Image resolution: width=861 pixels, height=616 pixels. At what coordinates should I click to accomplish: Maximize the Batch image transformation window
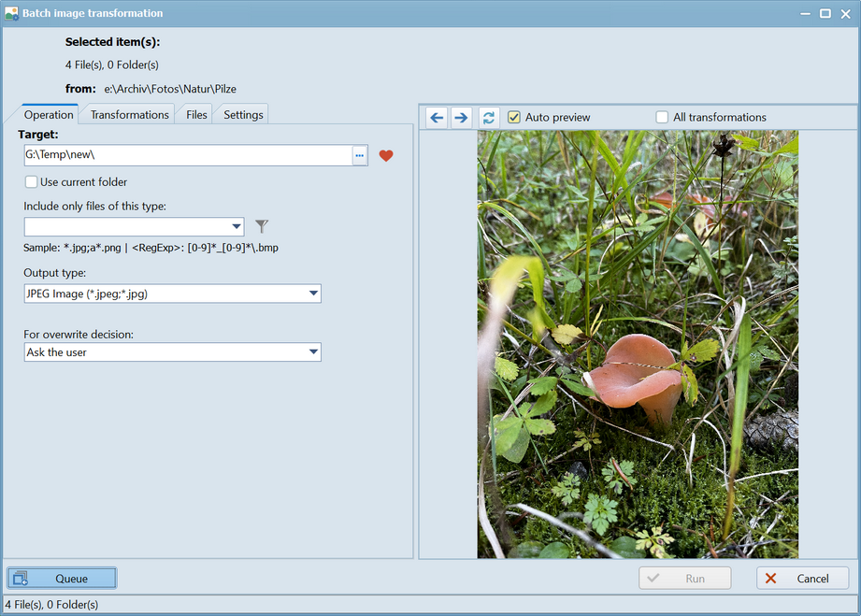tap(825, 14)
